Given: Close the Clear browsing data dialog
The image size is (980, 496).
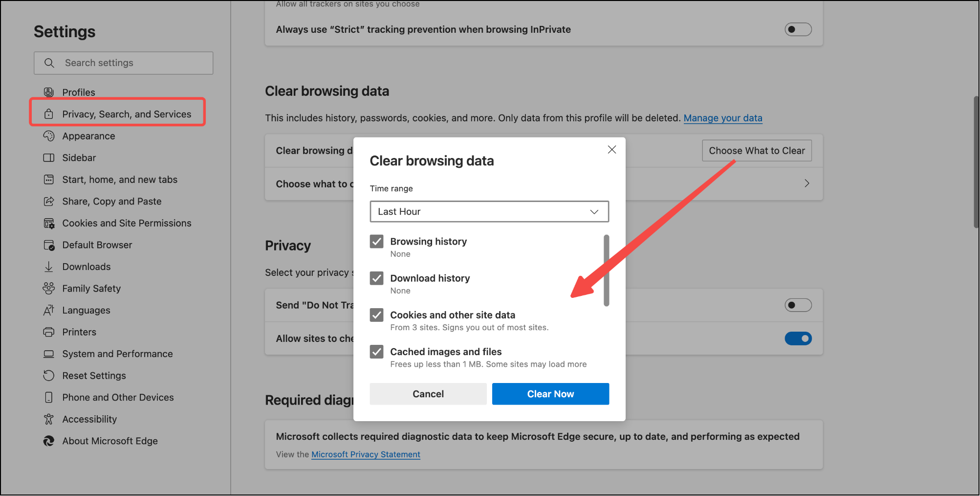Looking at the screenshot, I should 611,150.
